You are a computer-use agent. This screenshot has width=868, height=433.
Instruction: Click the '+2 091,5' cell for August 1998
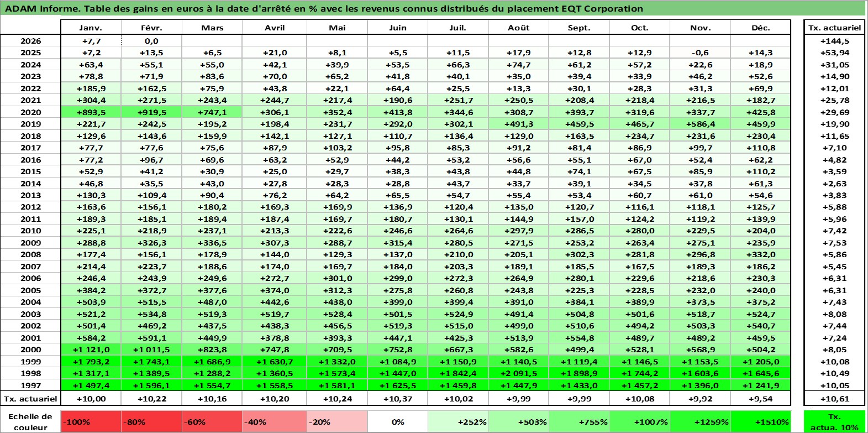518,373
